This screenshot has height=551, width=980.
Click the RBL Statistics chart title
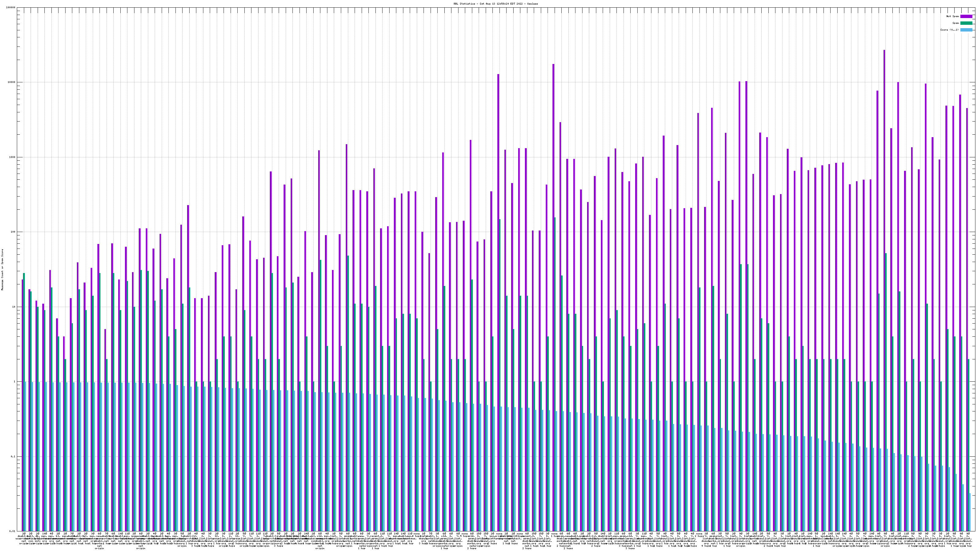point(496,3)
